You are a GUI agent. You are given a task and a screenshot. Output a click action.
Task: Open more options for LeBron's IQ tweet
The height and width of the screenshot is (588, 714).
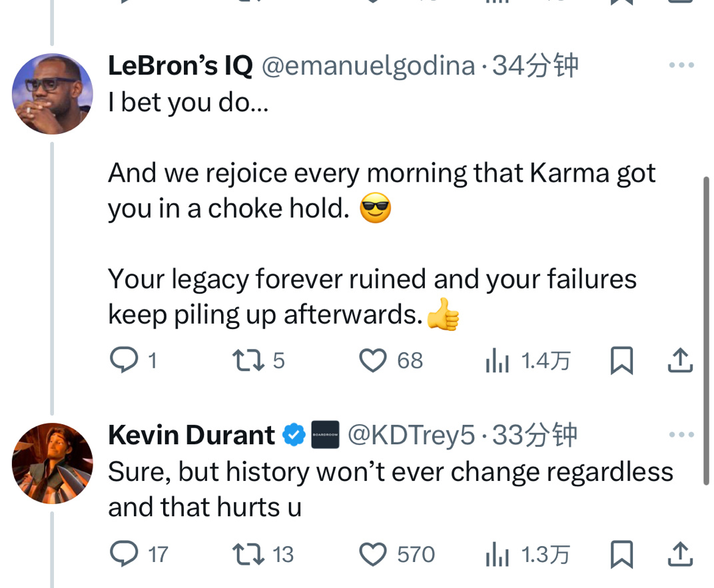click(x=681, y=65)
